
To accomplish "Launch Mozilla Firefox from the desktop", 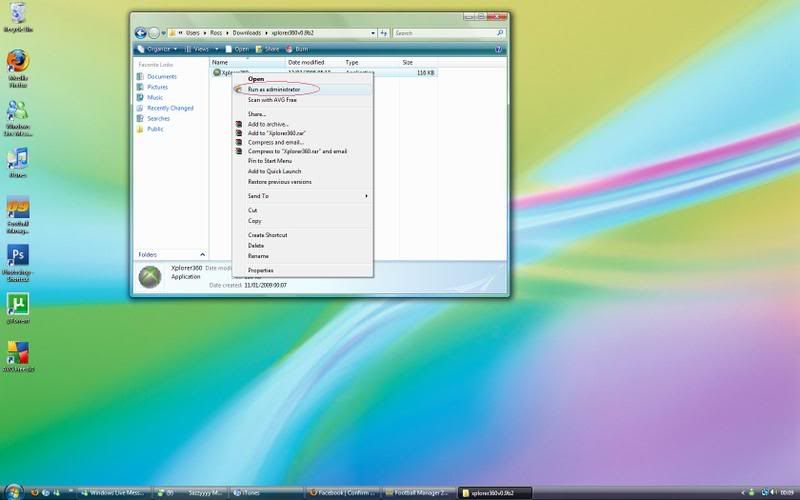I will coord(18,68).
